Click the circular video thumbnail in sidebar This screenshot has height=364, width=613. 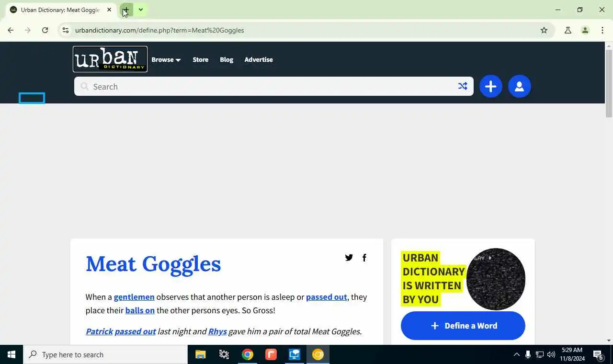[x=496, y=279]
